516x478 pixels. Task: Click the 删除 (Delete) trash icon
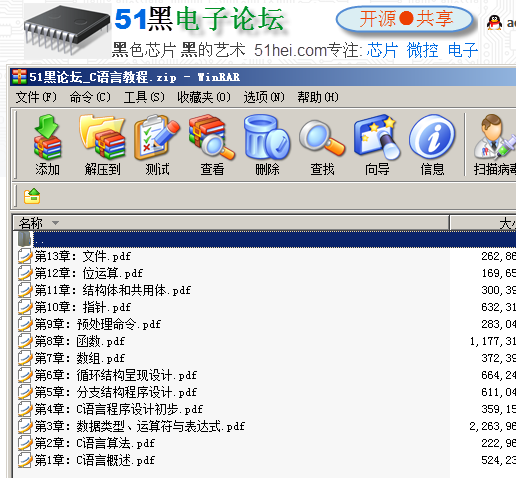[x=267, y=137]
